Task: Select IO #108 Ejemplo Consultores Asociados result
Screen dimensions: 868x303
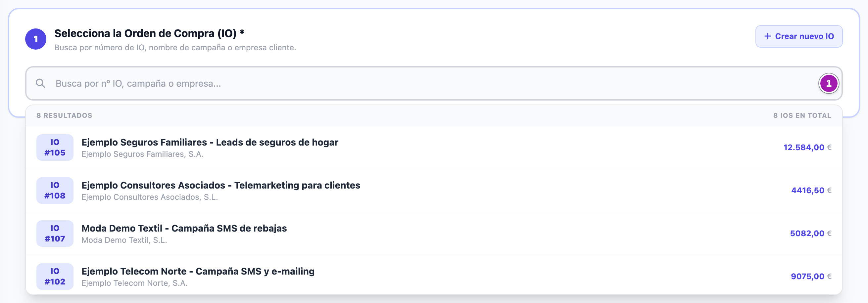Action: pos(434,191)
